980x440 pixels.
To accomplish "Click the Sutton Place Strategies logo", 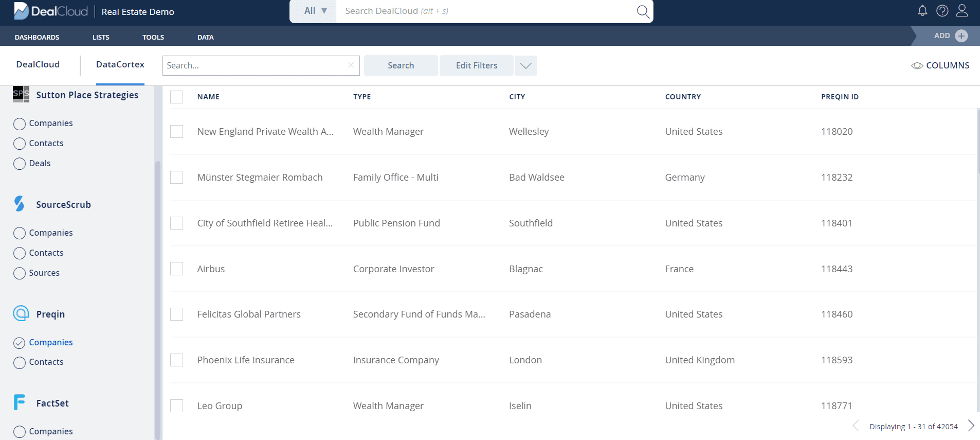I will [21, 94].
